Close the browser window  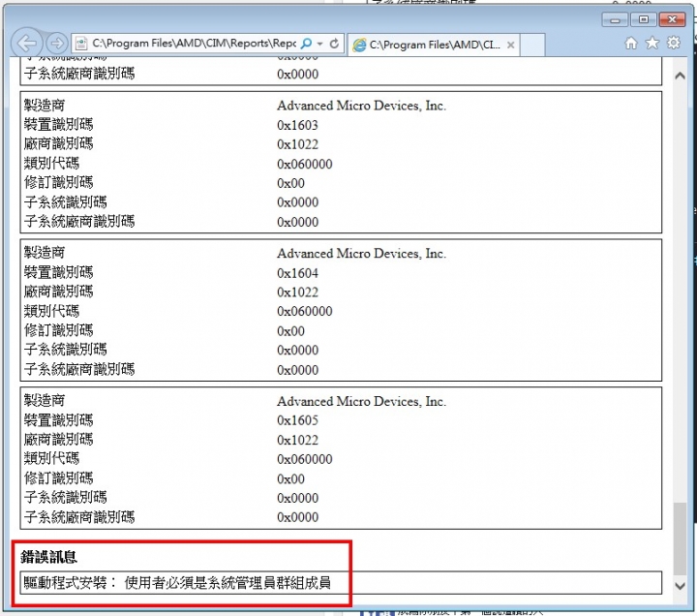coord(672,19)
